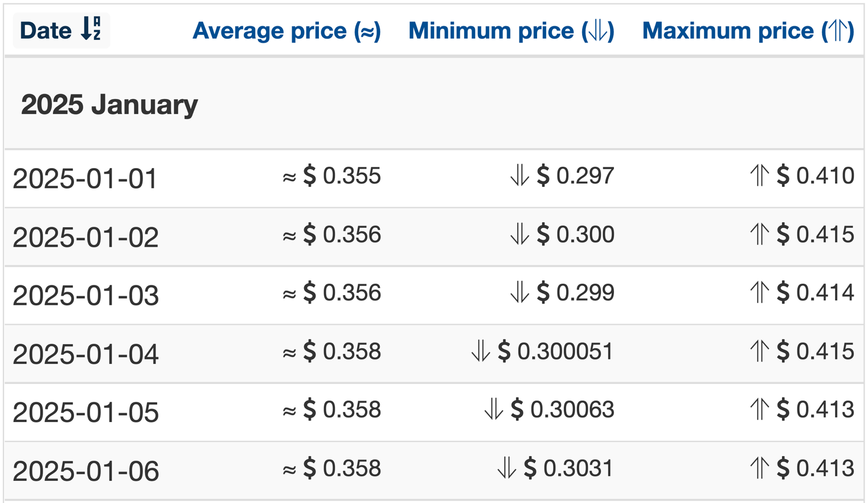Sort by Minimum price column header
The image size is (868, 503).
tap(511, 31)
